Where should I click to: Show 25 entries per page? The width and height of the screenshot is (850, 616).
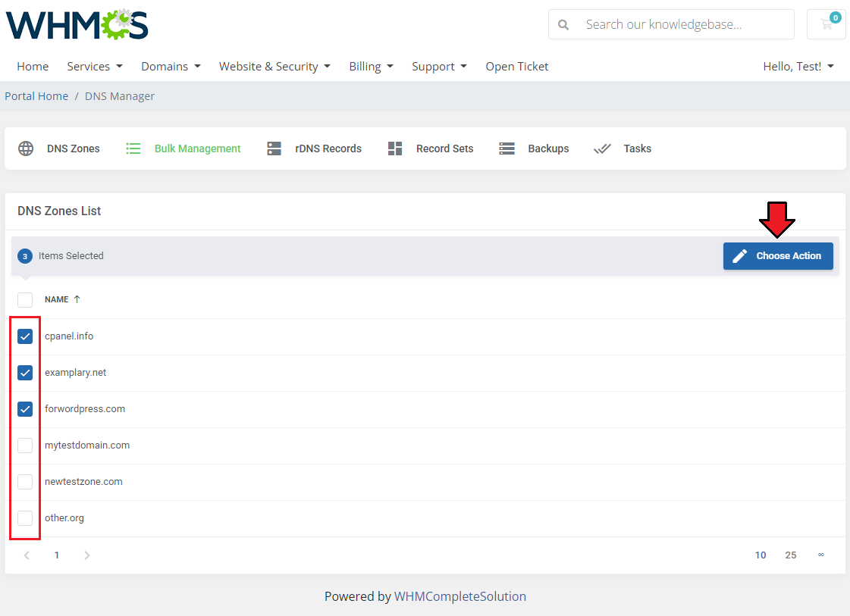pos(790,555)
